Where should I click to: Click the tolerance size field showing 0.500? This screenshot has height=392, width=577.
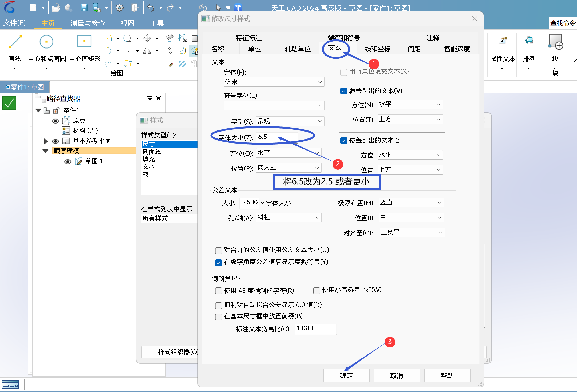pos(249,203)
